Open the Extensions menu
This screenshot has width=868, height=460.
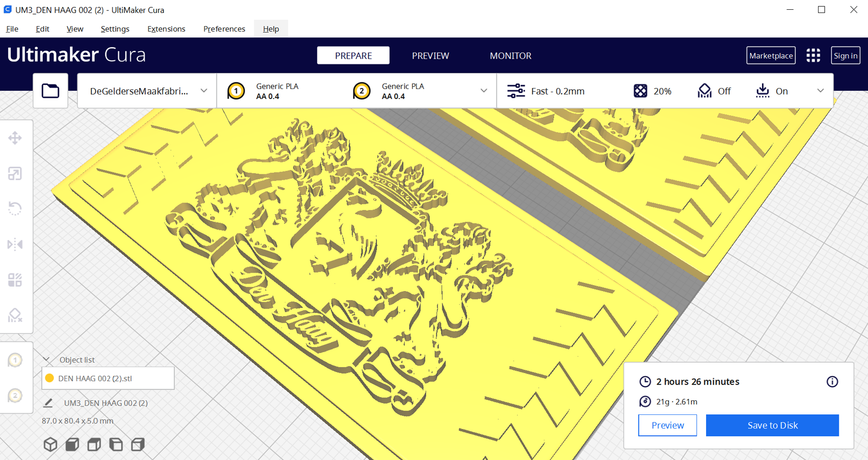(x=166, y=29)
